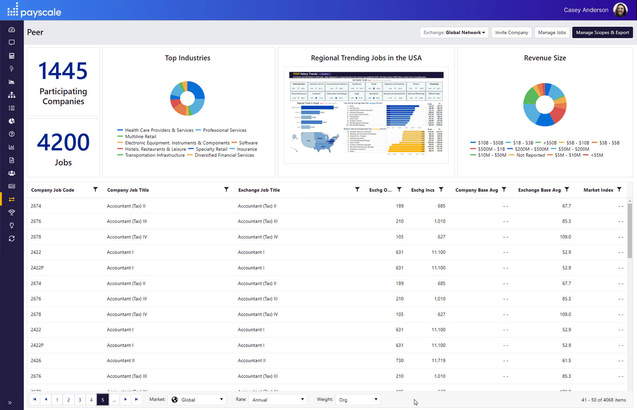
Task: Click Manage Scopes & Export button
Action: click(602, 33)
